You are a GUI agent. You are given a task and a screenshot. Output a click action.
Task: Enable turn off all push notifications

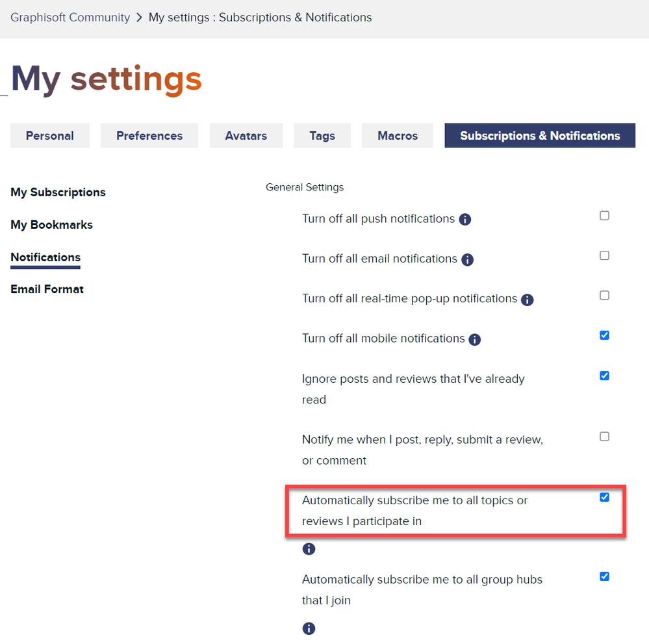[604, 216]
